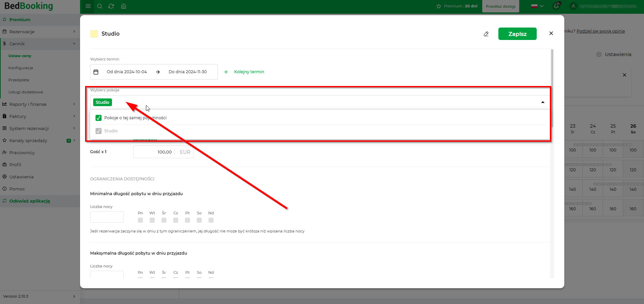Collapse the Cennik submenu chevron
The width and height of the screenshot is (644, 304).
pos(74,44)
